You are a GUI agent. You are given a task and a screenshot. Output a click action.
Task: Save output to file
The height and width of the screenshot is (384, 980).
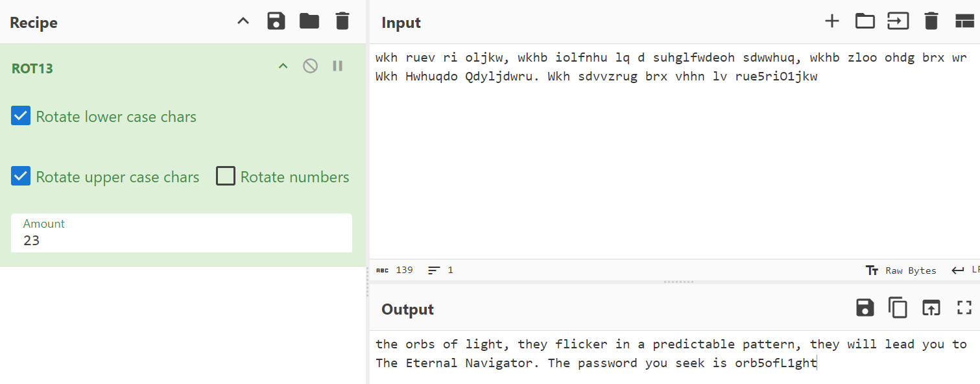tap(865, 307)
